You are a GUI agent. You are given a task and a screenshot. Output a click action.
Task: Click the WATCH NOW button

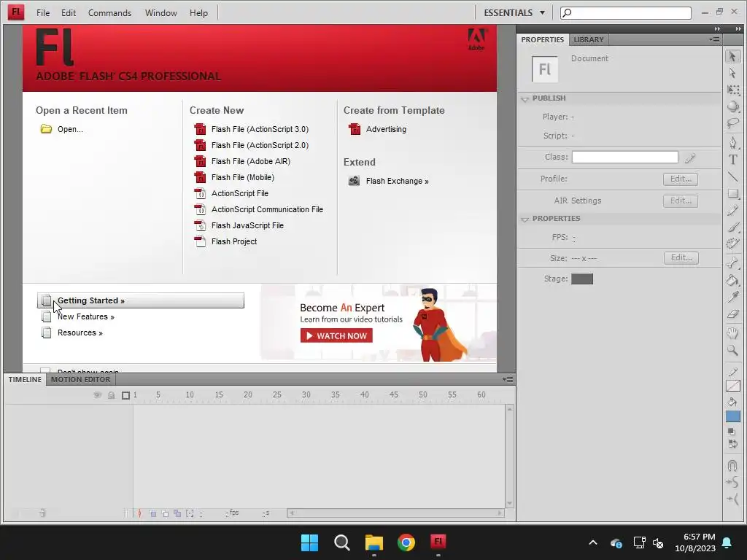(x=336, y=335)
